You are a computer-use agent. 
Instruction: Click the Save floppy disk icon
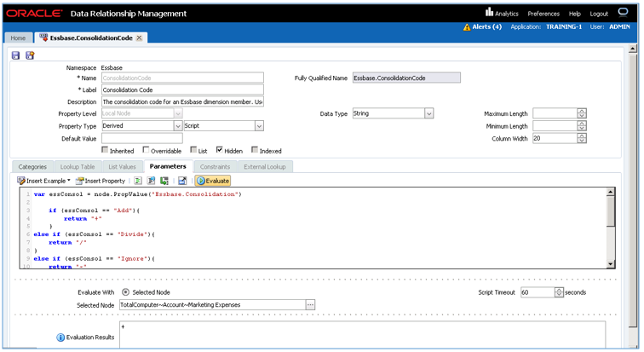point(15,55)
